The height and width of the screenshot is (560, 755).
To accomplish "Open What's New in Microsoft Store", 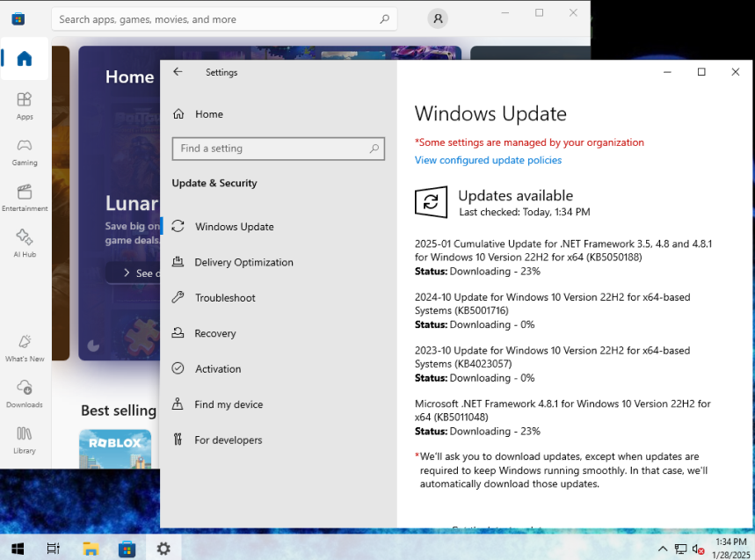I will [25, 348].
